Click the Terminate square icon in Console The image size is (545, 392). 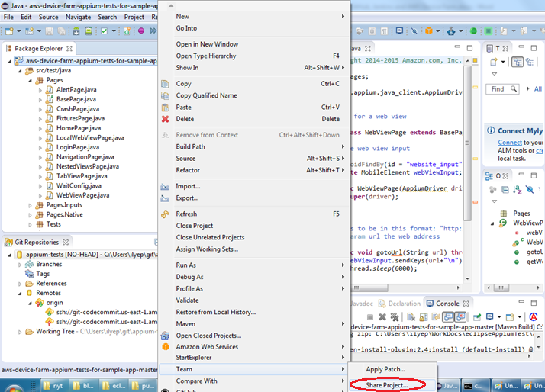coord(370,316)
